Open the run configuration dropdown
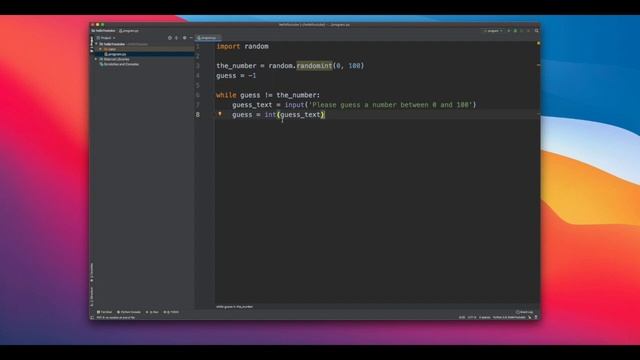Image resolution: width=640 pixels, height=360 pixels. [493, 31]
